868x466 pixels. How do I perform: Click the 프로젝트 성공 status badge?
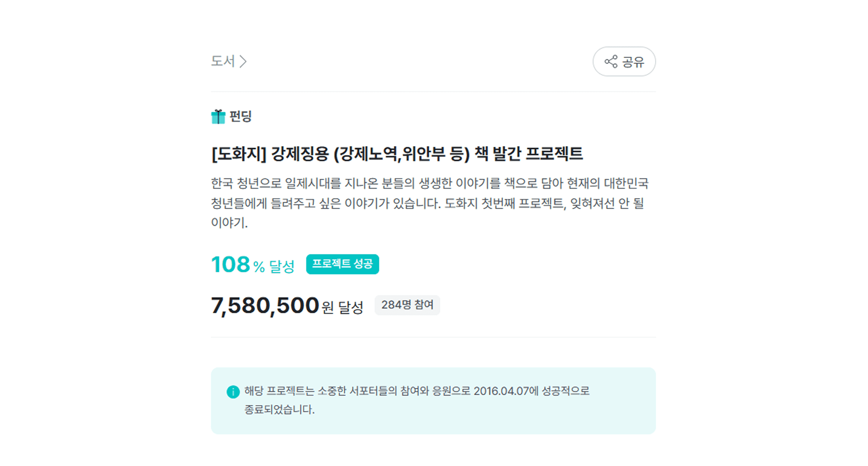[x=342, y=264]
